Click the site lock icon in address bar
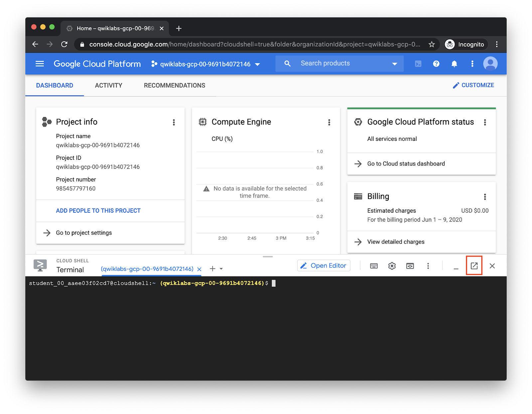Image resolution: width=532 pixels, height=414 pixels. click(82, 44)
